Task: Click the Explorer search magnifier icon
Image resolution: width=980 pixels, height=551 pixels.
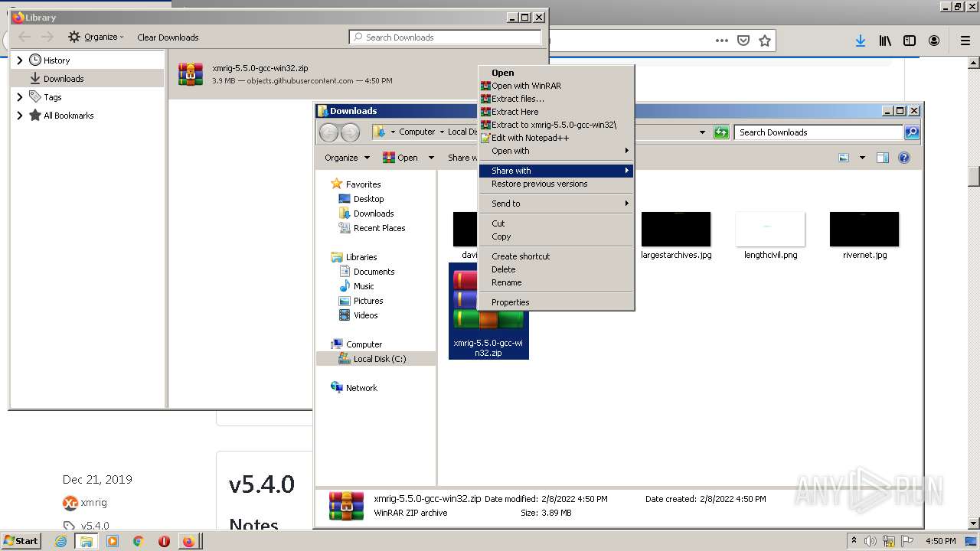Action: click(912, 132)
